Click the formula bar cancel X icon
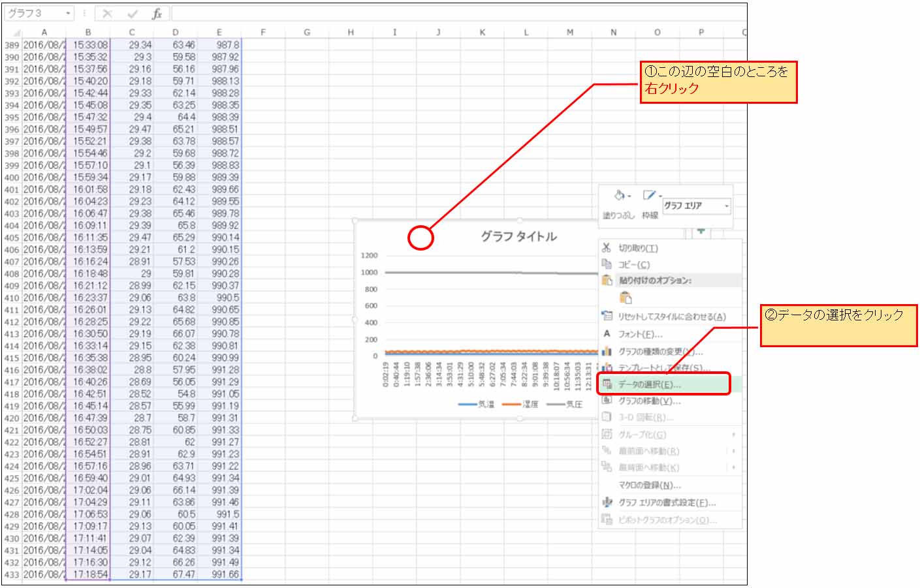This screenshot has width=920, height=588. point(108,14)
